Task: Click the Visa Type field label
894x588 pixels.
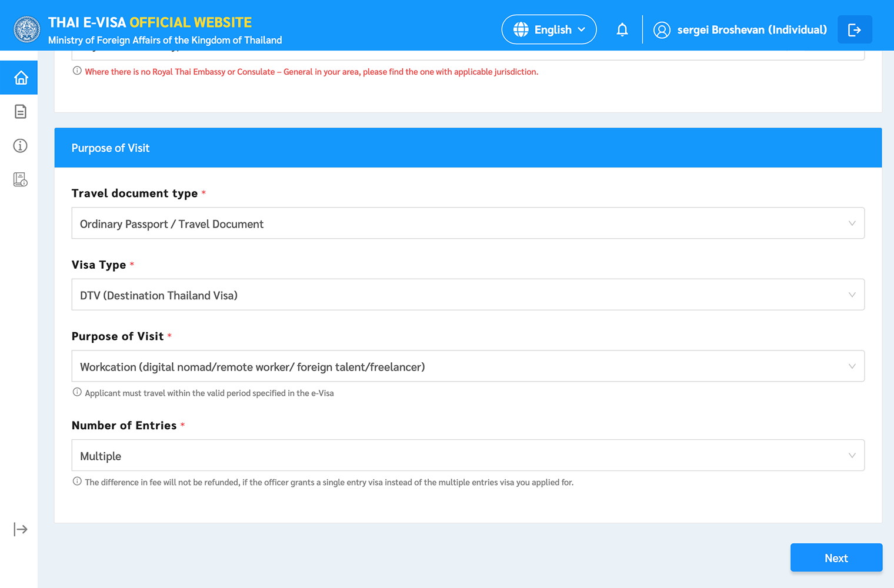Action: [99, 265]
